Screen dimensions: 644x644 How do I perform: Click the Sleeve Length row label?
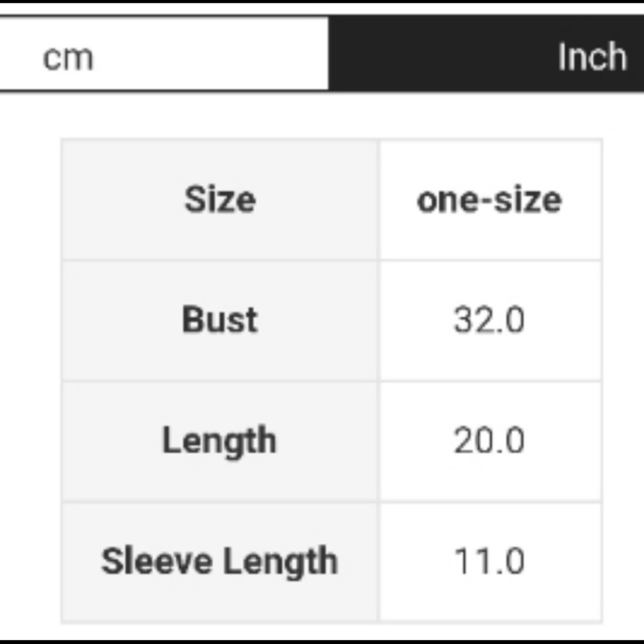point(218,560)
